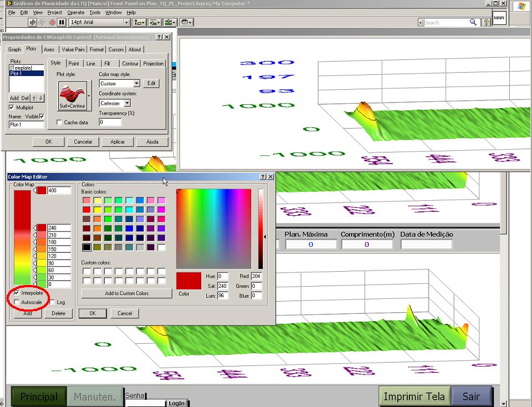Click the luminance slider bar
532x407 pixels.
(x=261, y=229)
